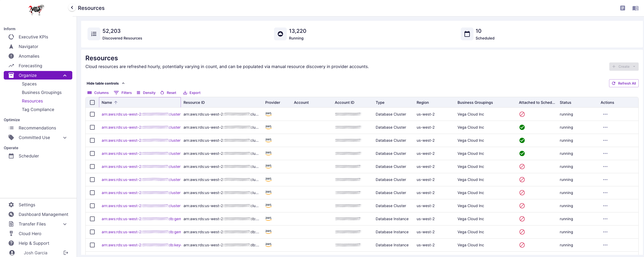Click the Scheduler calendar icon
Viewport: 644px width, 257px height.
point(11,156)
